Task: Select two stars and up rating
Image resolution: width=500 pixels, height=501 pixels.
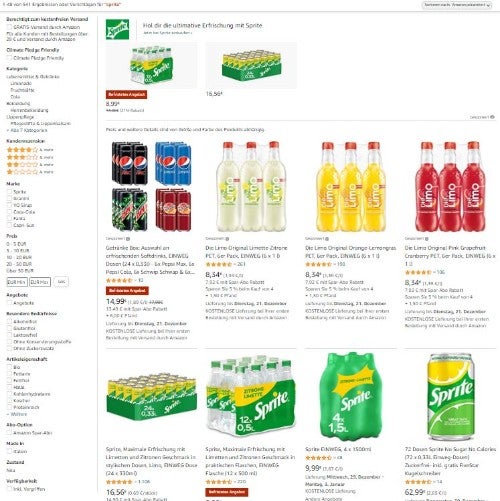Action: tap(30, 164)
